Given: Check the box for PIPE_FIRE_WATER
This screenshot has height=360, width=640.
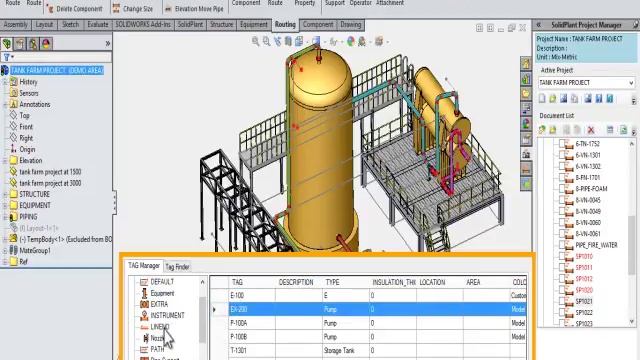Looking at the screenshot, I should (x=562, y=244).
